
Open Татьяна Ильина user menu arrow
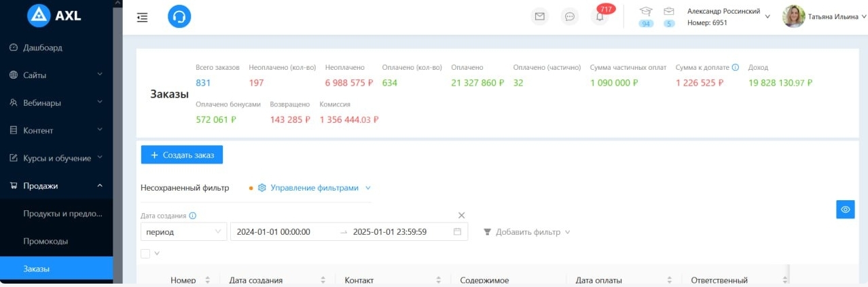point(863,17)
